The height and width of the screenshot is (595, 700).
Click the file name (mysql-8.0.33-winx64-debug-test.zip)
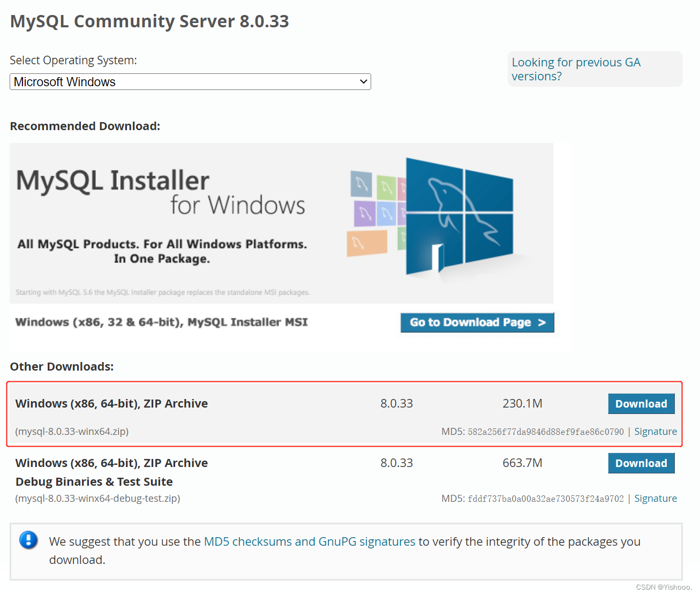click(97, 499)
